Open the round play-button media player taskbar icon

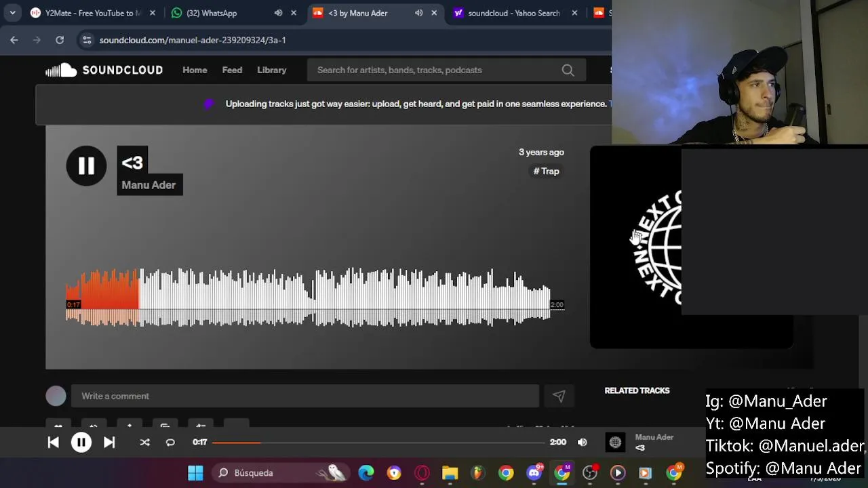[618, 473]
